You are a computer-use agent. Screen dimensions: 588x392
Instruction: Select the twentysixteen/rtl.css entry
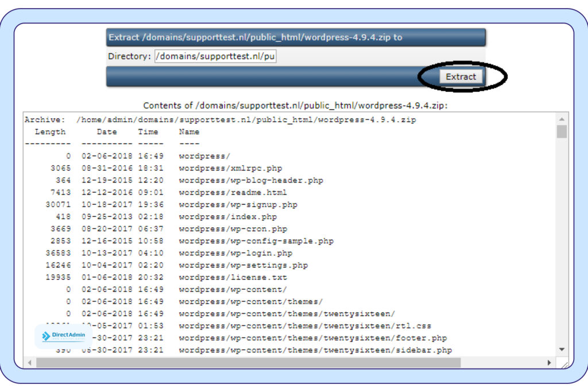(x=305, y=325)
